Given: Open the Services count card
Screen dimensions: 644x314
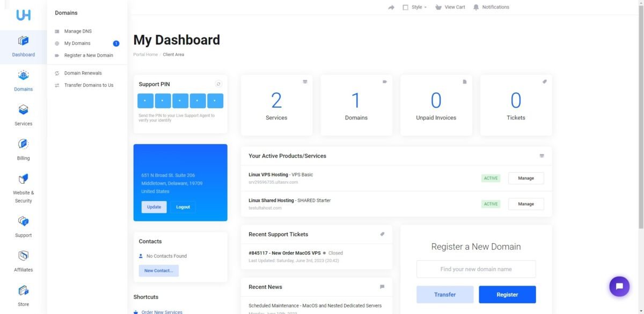Looking at the screenshot, I should pyautogui.click(x=276, y=105).
